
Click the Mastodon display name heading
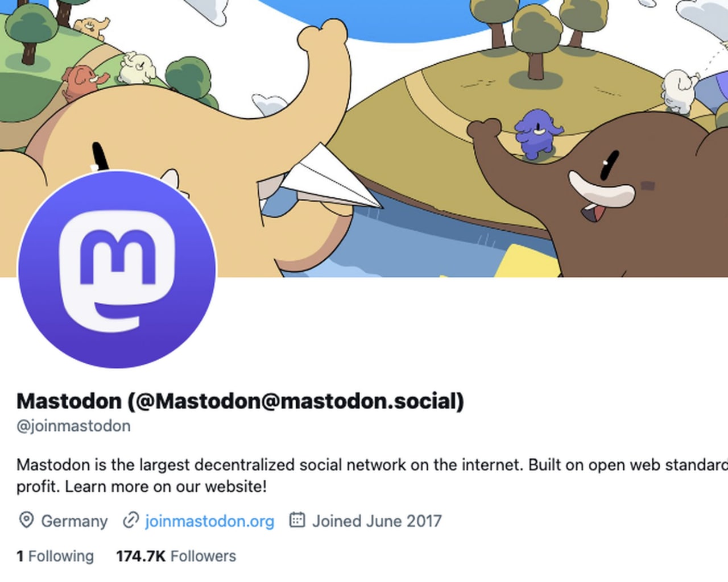click(x=240, y=401)
